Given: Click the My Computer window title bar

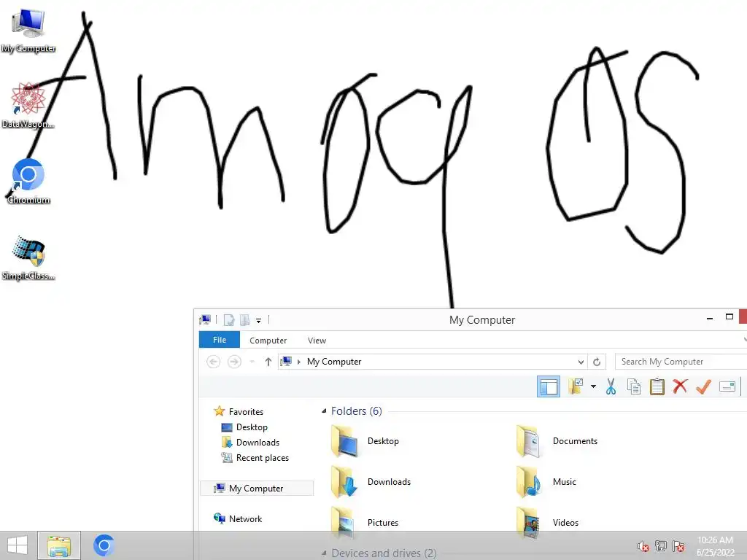Looking at the screenshot, I should pyautogui.click(x=481, y=320).
